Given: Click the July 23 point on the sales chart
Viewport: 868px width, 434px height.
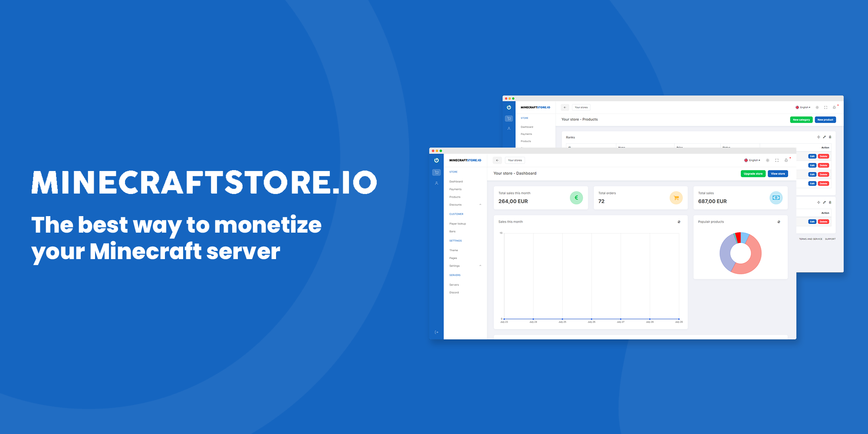Looking at the screenshot, I should click(504, 319).
